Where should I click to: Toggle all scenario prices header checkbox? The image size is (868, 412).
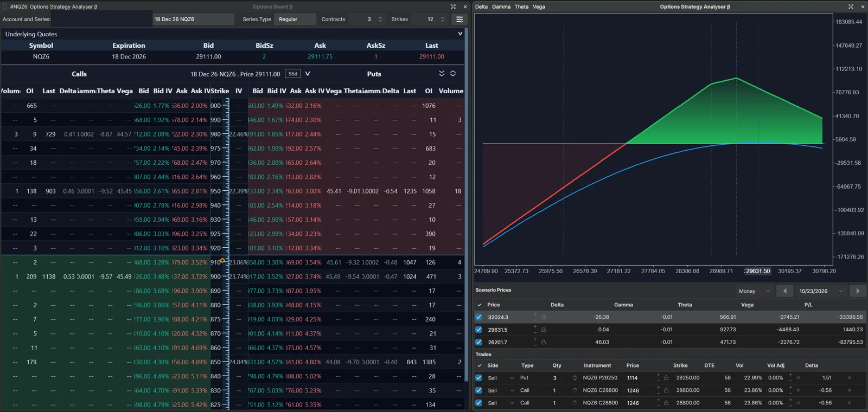coord(479,305)
